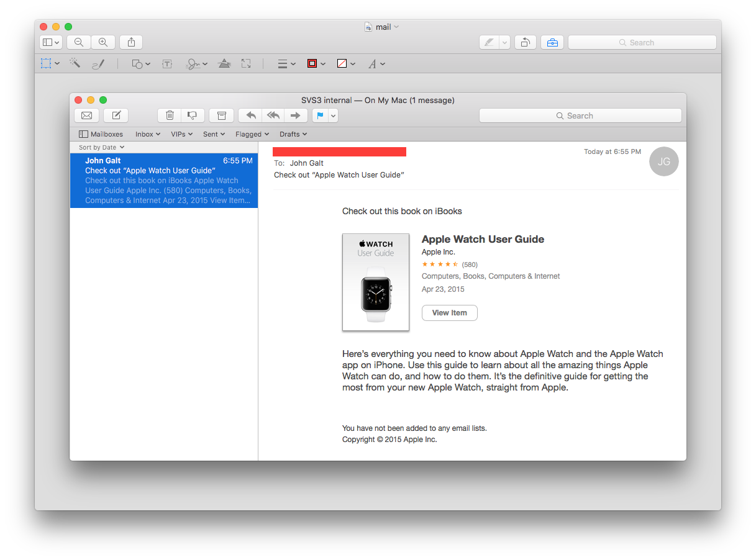Screen dimensions: 756x560
Task: Zoom in using Preview's magnifier plus
Action: [x=103, y=42]
